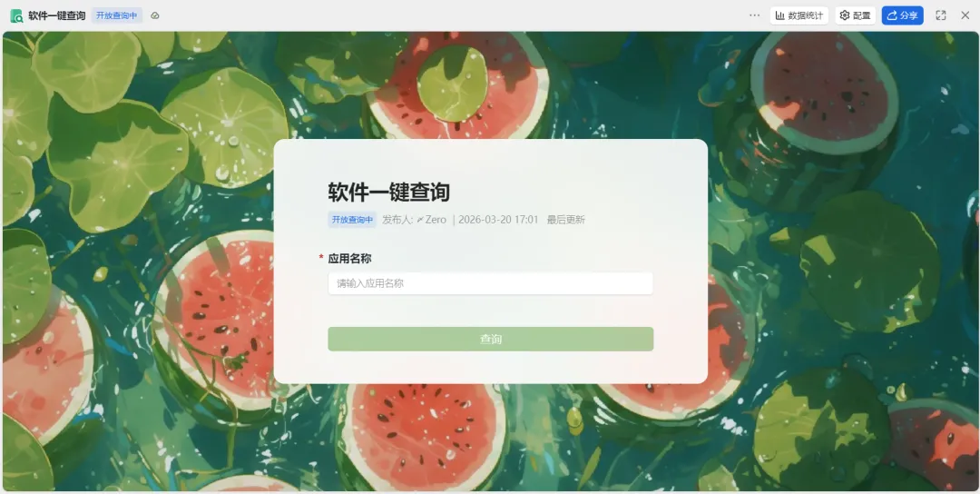
Task: Click the green 查询 search button
Action: tap(491, 339)
